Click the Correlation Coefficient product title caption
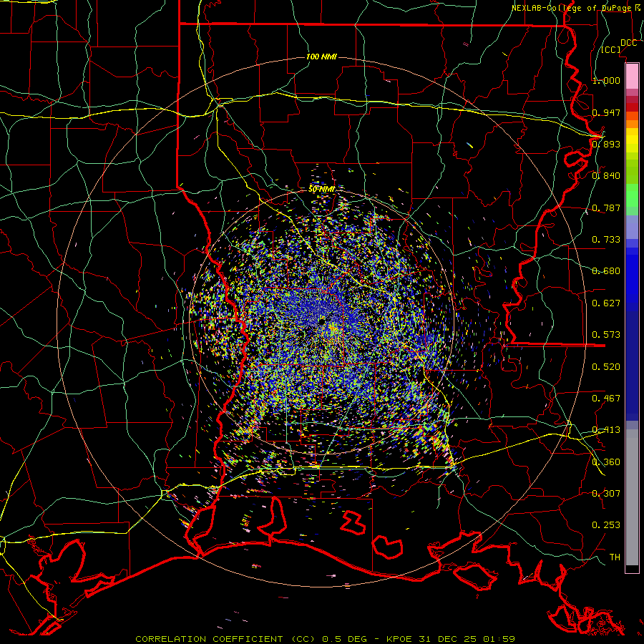 (x=326, y=639)
